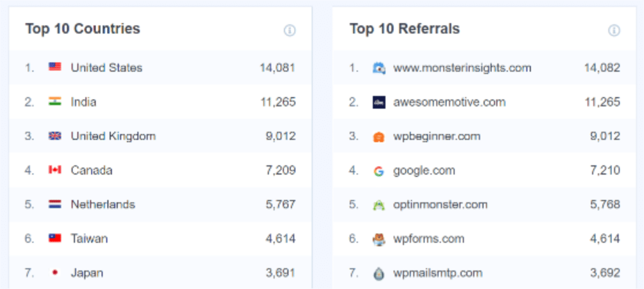
Task: Open the www.monsterinsights.com referral link
Action: coord(462,68)
